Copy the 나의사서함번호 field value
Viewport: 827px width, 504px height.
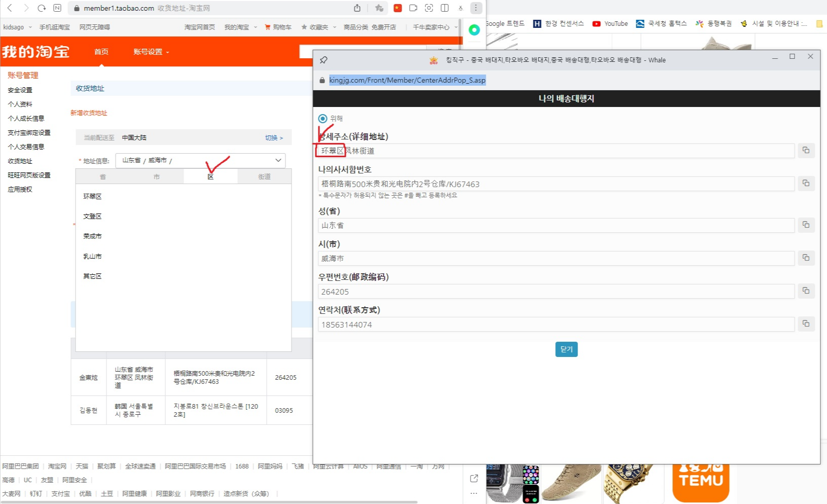pos(806,184)
